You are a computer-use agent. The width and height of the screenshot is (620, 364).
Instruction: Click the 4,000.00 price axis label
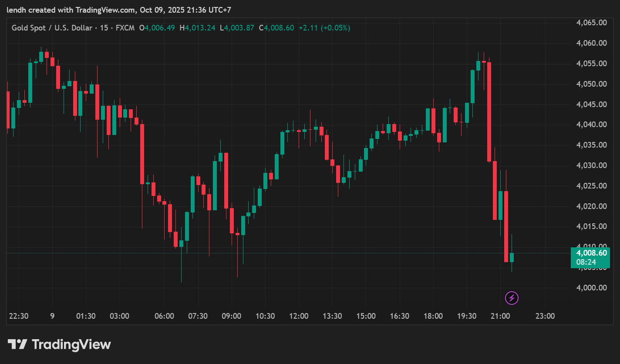[591, 288]
